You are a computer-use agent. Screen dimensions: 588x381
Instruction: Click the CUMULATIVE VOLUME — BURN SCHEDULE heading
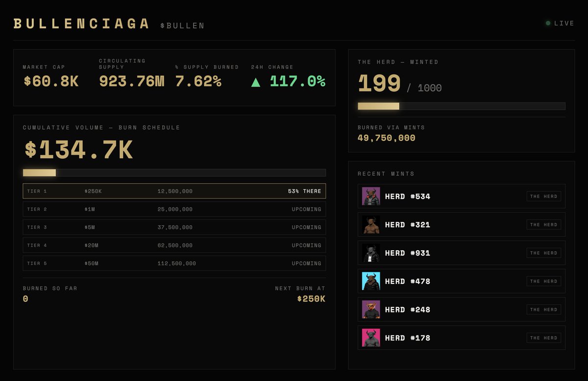[101, 127]
